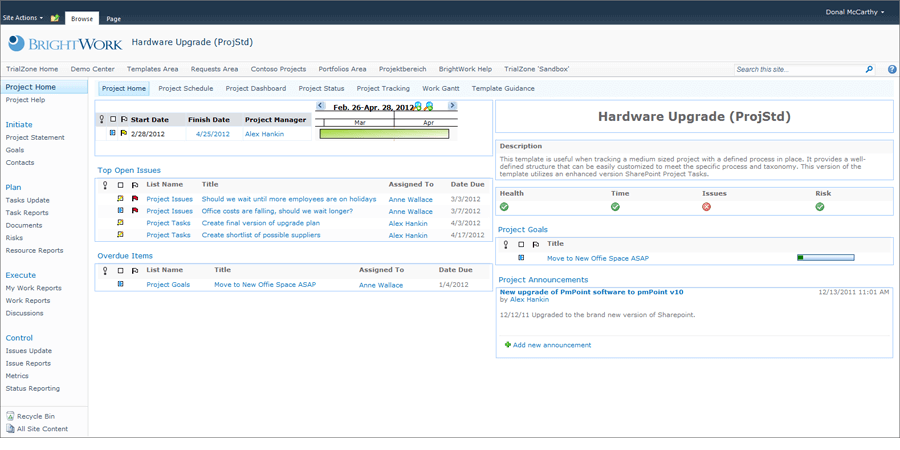Click status box column header in Top Open Issues
Viewport: 900px width, 450px height.
(121, 185)
